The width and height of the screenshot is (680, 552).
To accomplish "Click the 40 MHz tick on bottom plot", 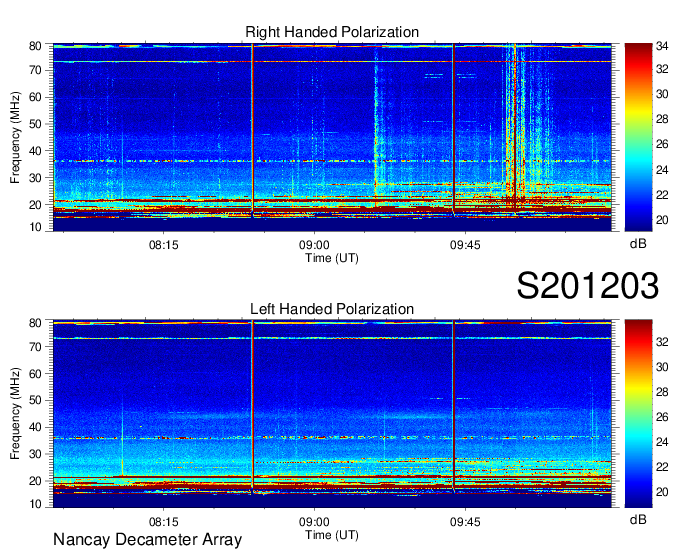I will [35, 428].
